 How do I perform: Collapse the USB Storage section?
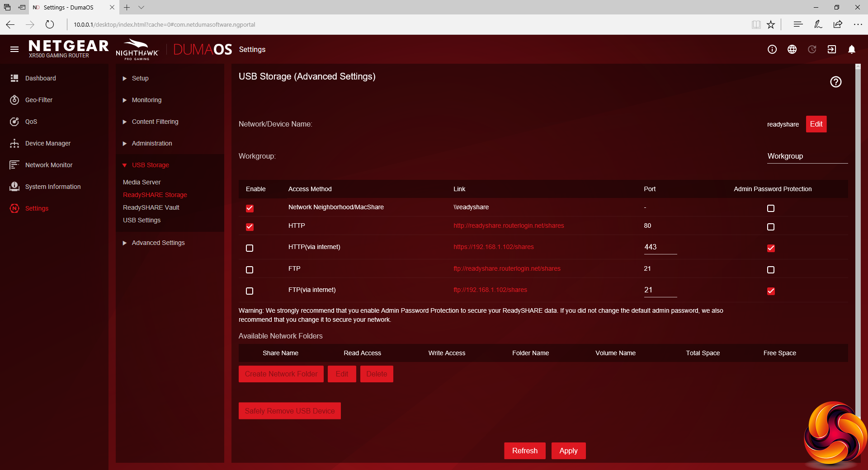click(x=150, y=165)
